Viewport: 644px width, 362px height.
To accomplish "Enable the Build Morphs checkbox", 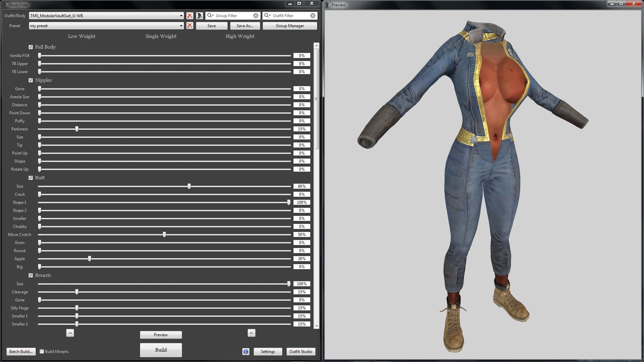I will click(x=42, y=352).
